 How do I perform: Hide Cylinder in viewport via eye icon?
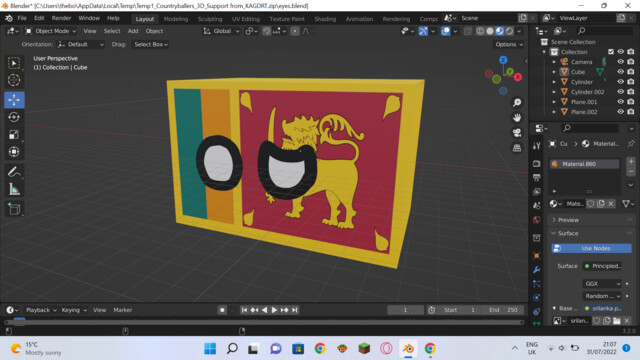620,82
